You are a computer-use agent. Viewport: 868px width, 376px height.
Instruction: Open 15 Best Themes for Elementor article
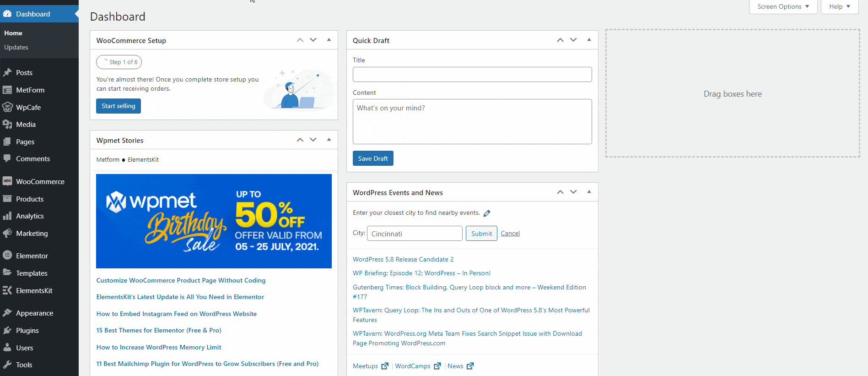click(159, 330)
